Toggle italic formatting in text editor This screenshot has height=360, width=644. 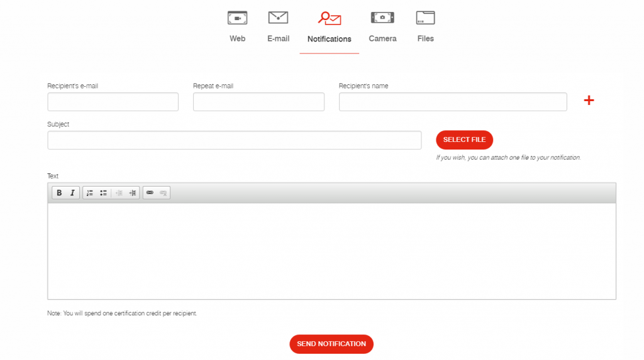[72, 193]
